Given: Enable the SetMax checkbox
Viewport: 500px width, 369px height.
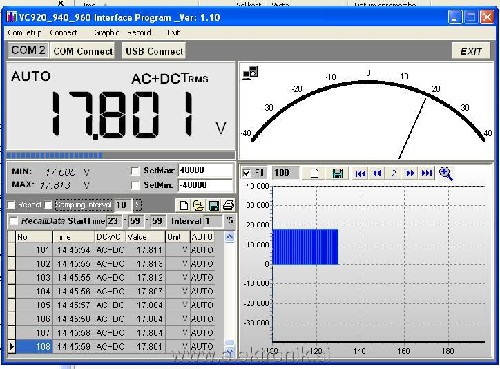Looking at the screenshot, I should point(135,171).
